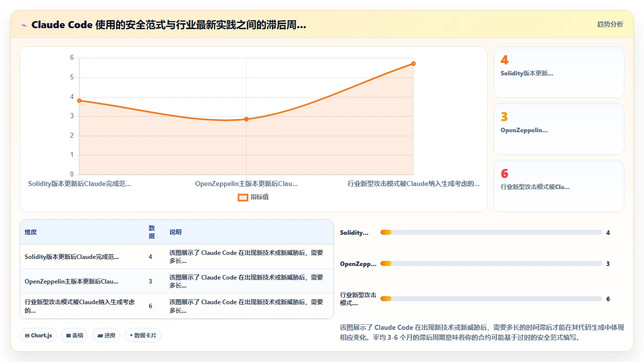The width and height of the screenshot is (644, 362).
Task: Click the summary paragraph mentioning 平均 3-6 个月
Action: point(482,332)
